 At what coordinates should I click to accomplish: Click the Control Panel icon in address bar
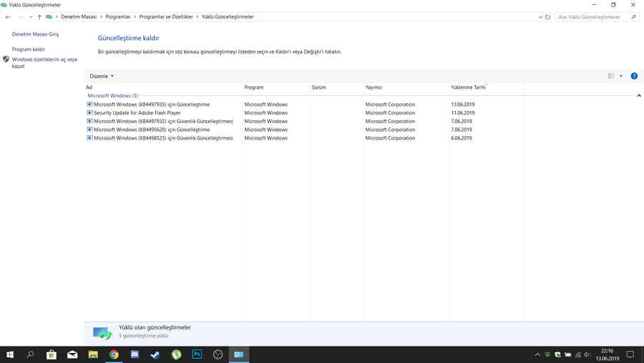point(49,17)
